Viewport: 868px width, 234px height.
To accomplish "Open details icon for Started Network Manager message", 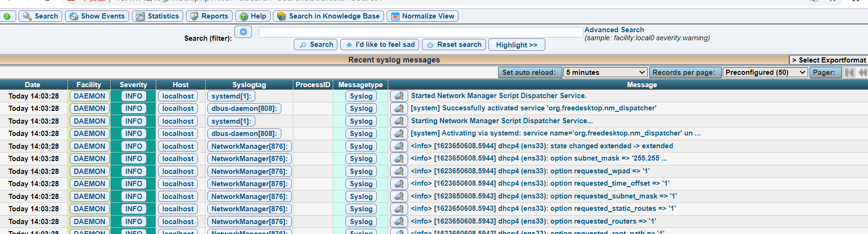I will pos(399,96).
